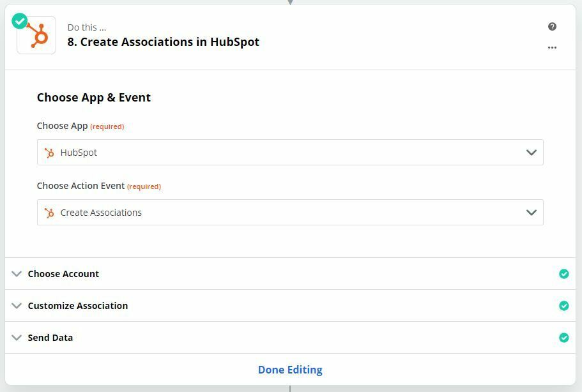The width and height of the screenshot is (582, 392).
Task: Expand the Choose Account section chevron
Action: 17,274
